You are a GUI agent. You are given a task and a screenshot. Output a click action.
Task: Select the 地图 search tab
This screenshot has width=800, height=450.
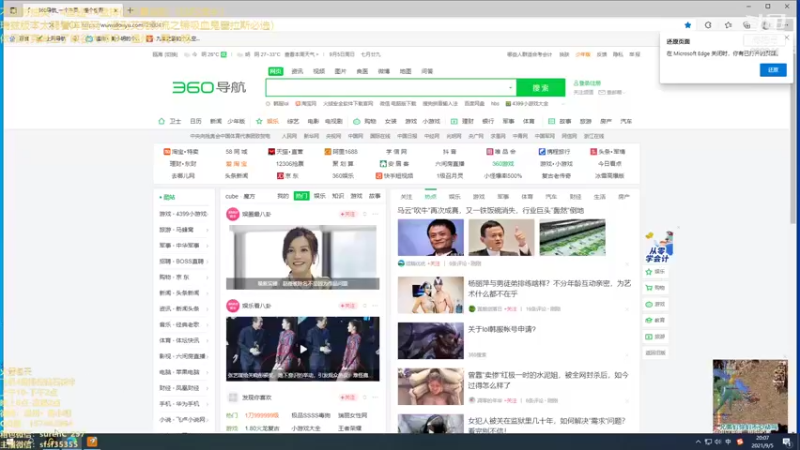(406, 71)
